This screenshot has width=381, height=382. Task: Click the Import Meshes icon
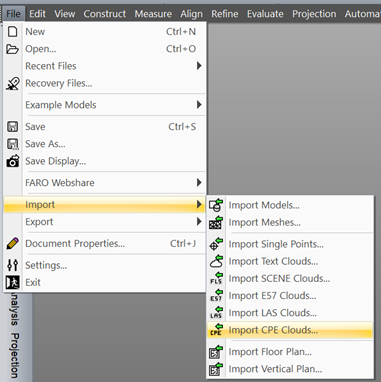(x=216, y=222)
